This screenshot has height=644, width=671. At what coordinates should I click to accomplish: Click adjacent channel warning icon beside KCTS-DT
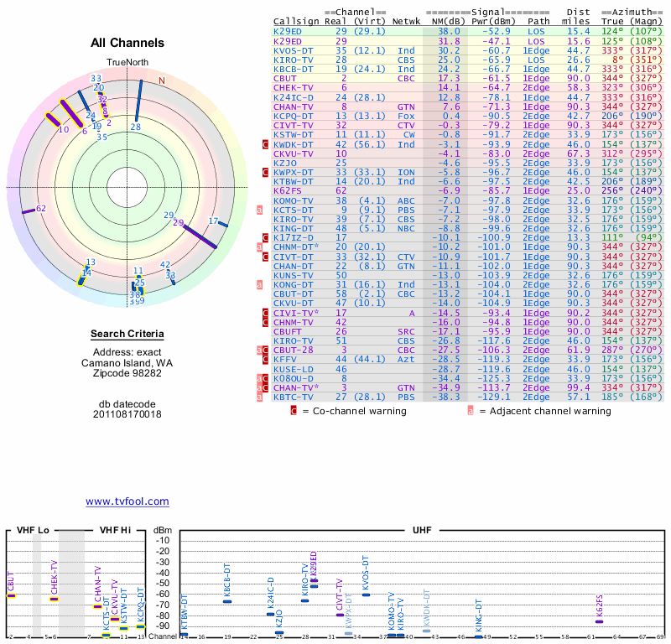(261, 210)
